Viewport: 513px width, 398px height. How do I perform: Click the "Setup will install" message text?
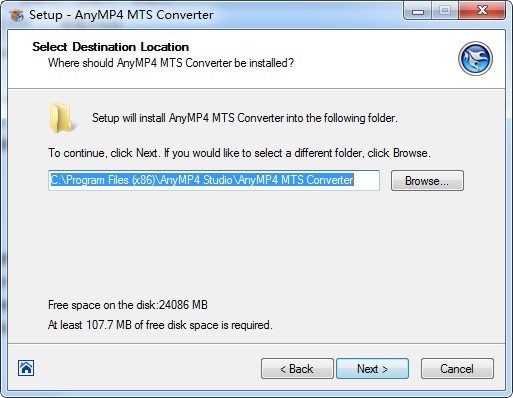(x=245, y=118)
